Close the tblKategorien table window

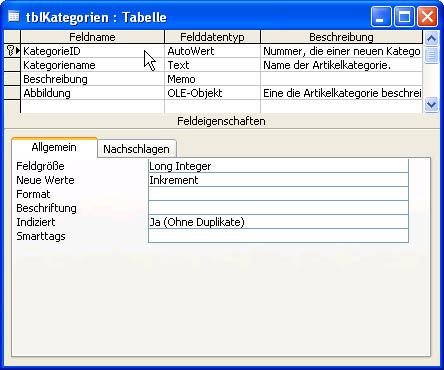coord(427,17)
